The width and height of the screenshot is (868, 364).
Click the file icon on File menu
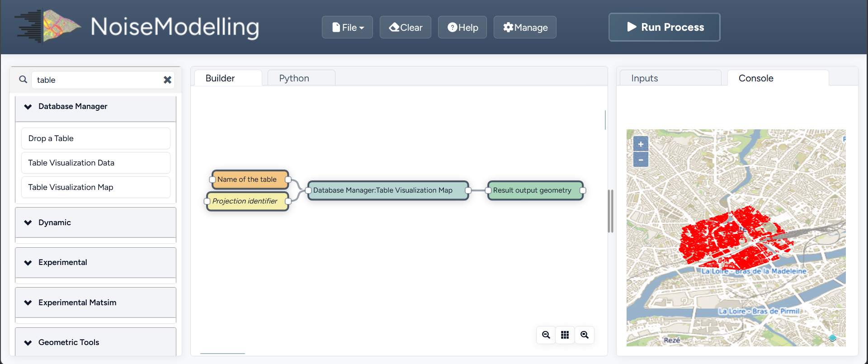[336, 28]
